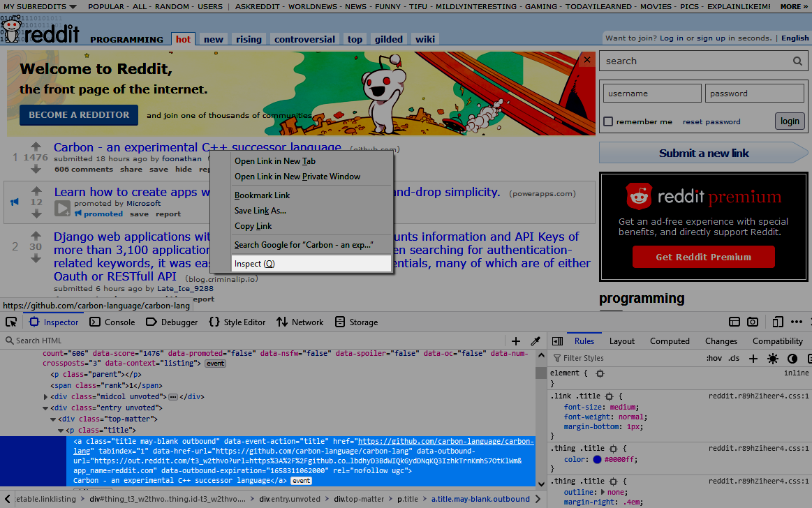Image resolution: width=812 pixels, height=508 pixels.
Task: Upvote the Django web applications post
Action: click(36, 235)
